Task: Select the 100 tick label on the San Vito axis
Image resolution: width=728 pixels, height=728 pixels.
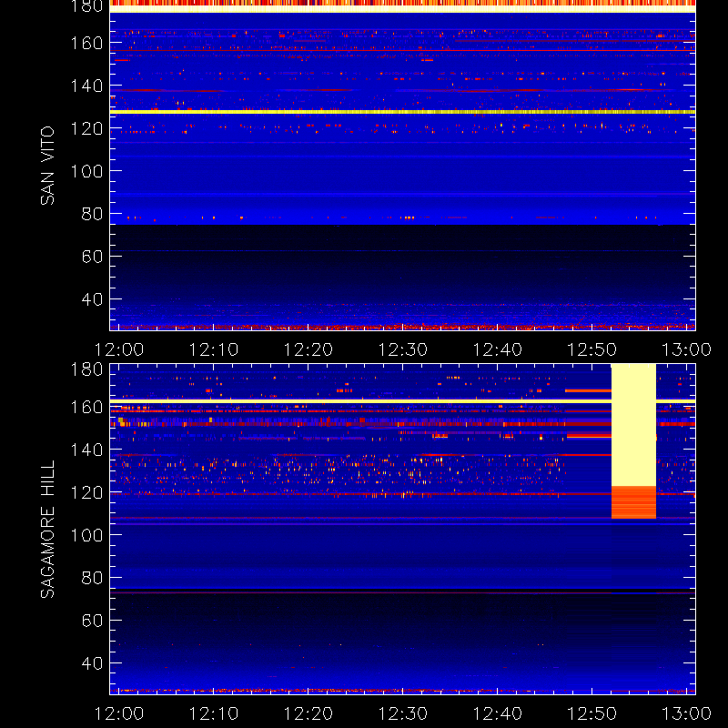Action: tap(86, 171)
